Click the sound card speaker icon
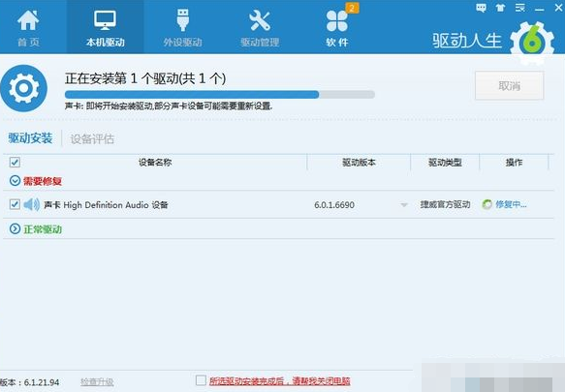 [32, 204]
